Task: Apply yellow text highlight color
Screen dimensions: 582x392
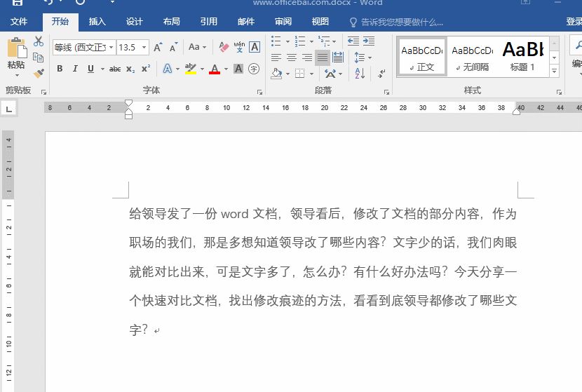Action: pyautogui.click(x=191, y=69)
